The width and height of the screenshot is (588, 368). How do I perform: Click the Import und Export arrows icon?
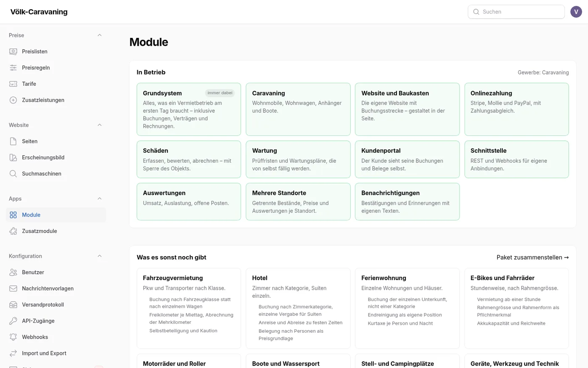[13, 353]
